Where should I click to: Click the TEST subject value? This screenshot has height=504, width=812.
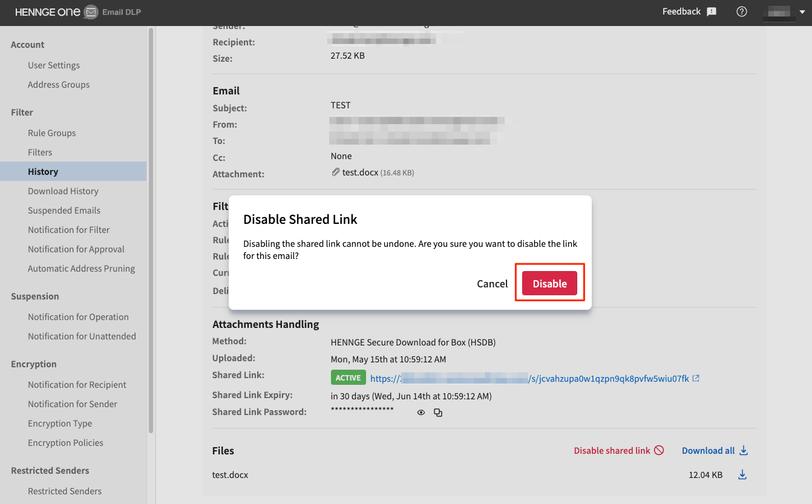coord(341,105)
